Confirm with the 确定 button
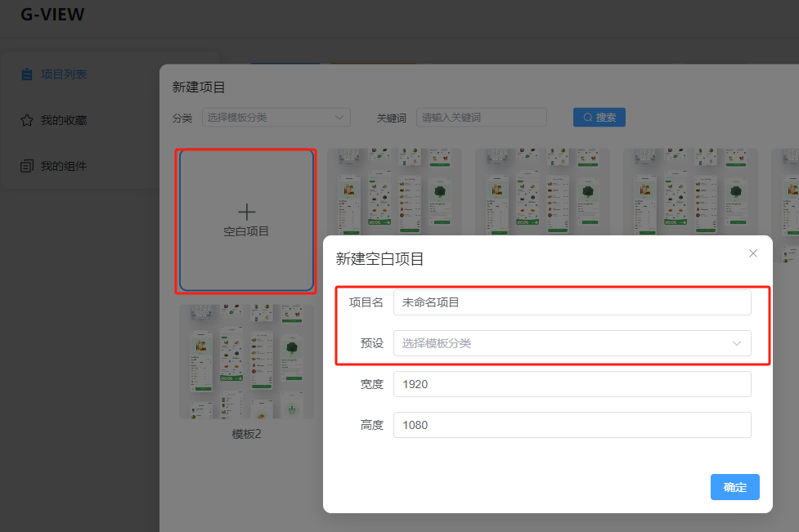This screenshot has width=799, height=532. pos(734,487)
